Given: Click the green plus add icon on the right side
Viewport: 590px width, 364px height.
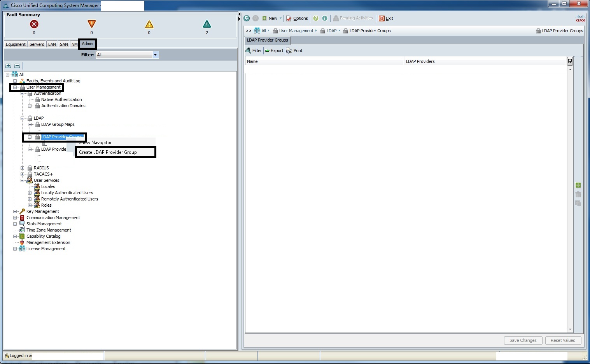Looking at the screenshot, I should [x=578, y=185].
